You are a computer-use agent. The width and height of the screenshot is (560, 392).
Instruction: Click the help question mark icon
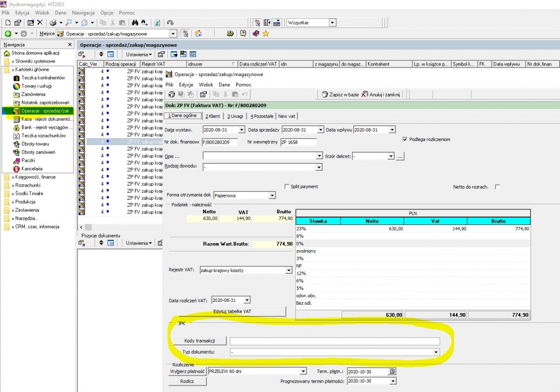(x=243, y=34)
